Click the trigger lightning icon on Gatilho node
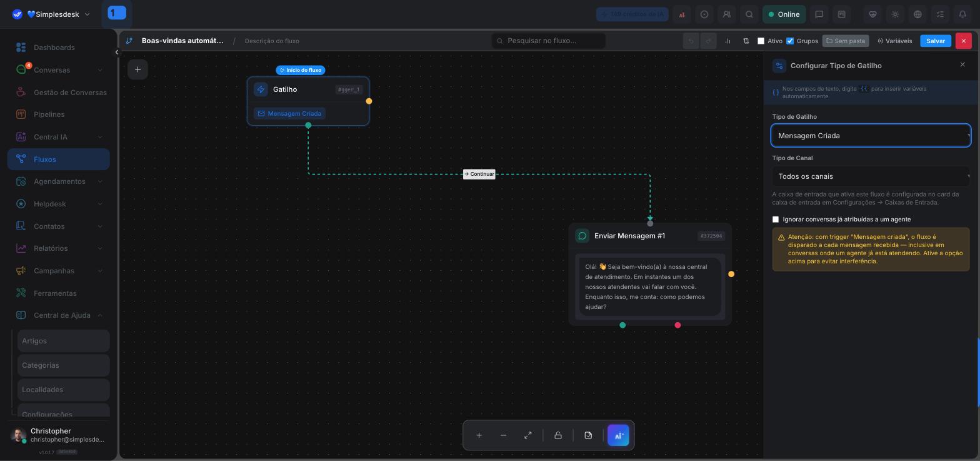Image resolution: width=980 pixels, height=461 pixels. pos(261,89)
